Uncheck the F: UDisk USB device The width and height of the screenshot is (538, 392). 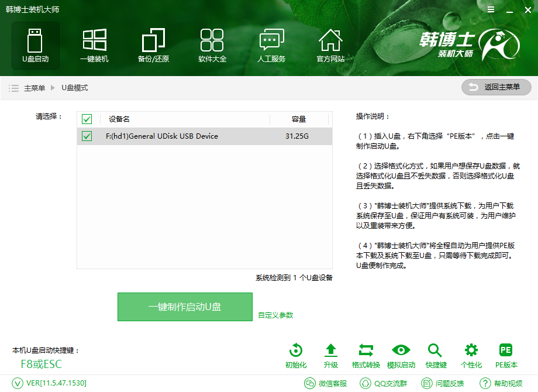click(87, 136)
